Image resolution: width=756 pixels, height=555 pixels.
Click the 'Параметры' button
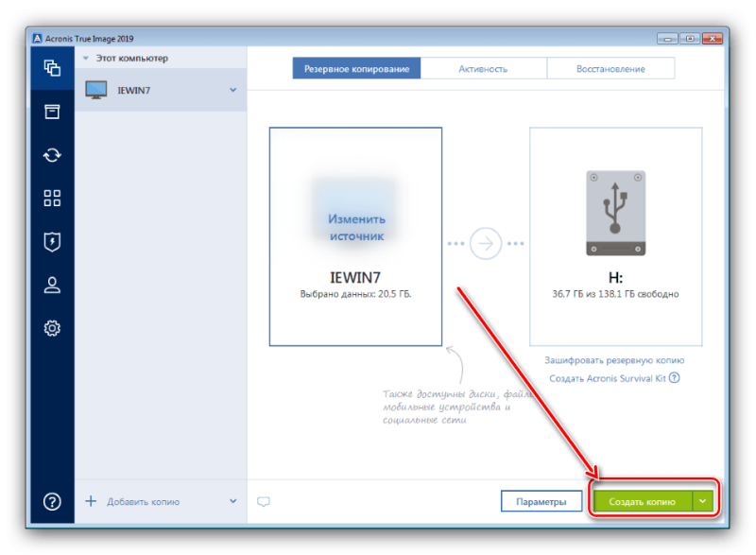pos(541,501)
